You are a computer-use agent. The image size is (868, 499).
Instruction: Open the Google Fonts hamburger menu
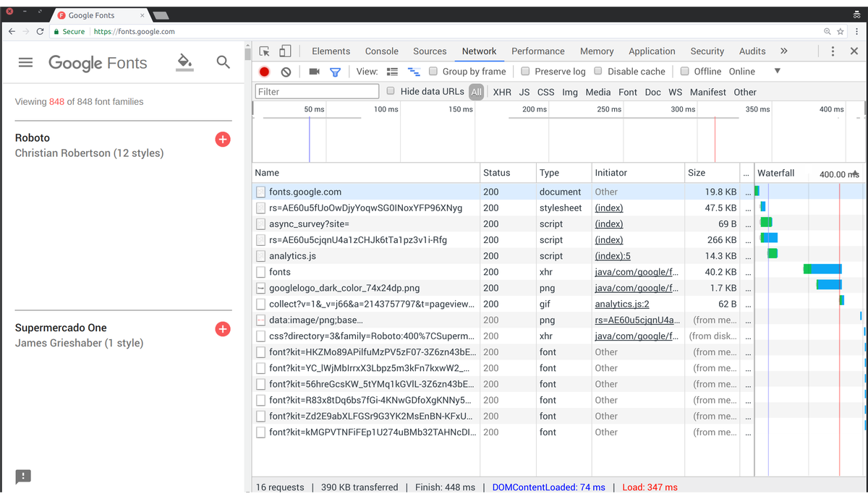coord(25,63)
